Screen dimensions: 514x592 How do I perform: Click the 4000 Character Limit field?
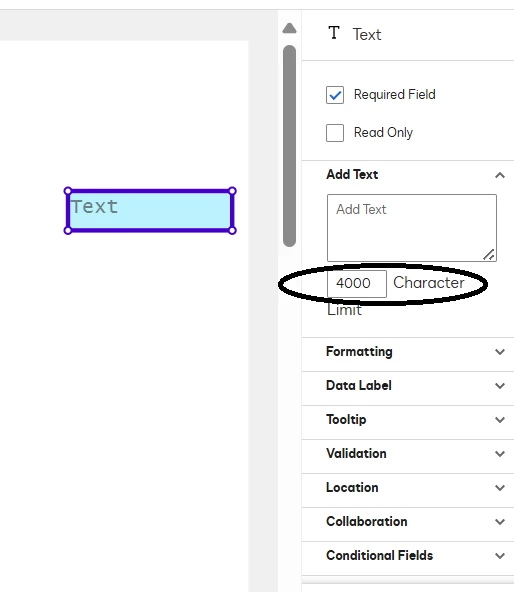pos(357,284)
